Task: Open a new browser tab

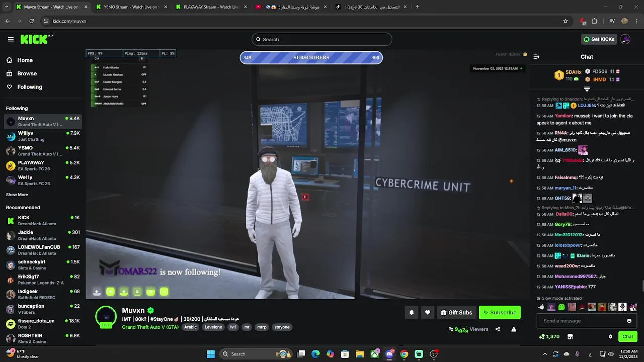Action: tap(417, 7)
